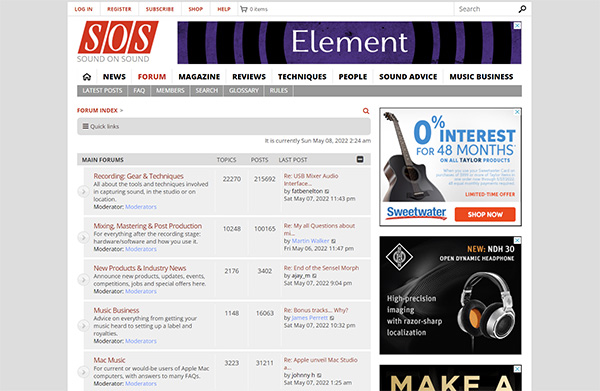Select the GLOSSARY tab
Image resolution: width=600 pixels, height=391 pixels.
tap(244, 91)
